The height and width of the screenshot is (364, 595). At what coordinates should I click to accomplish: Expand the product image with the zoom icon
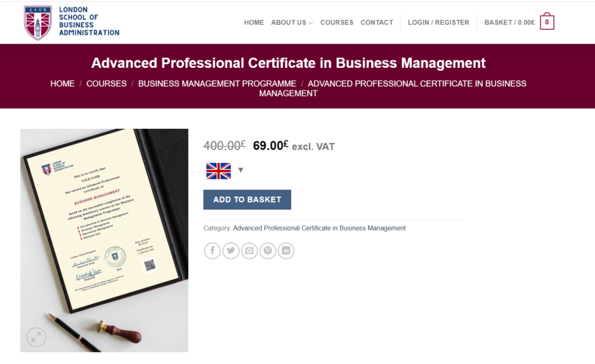pos(36,337)
